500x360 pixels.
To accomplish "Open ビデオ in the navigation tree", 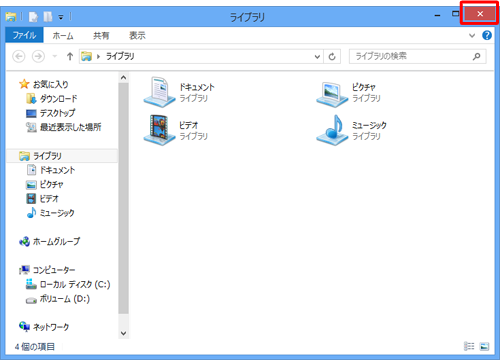I will (42, 199).
